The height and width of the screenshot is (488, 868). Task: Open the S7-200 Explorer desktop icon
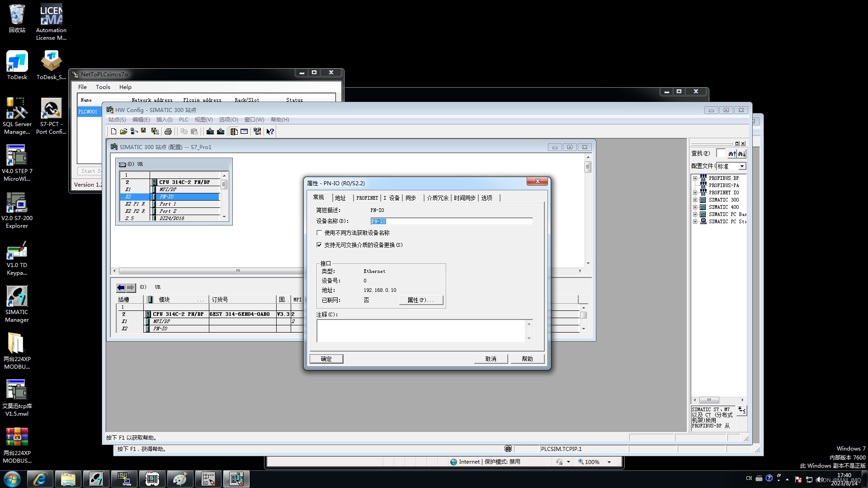17,210
